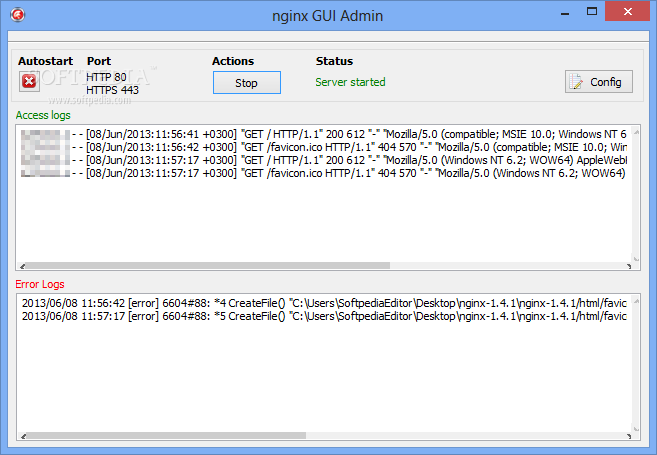Click Error Logs scrollbar right arrow
This screenshot has height=455, width=657.
[x=630, y=436]
